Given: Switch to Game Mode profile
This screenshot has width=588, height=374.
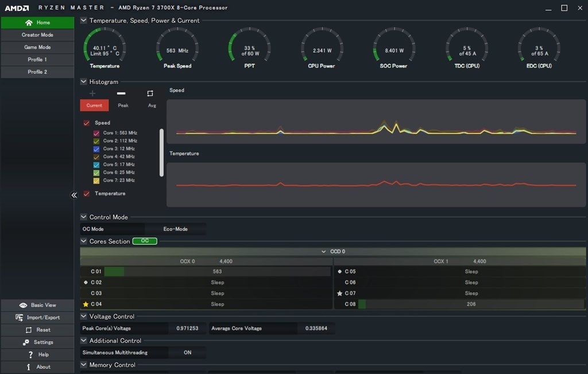Looking at the screenshot, I should (x=37, y=47).
